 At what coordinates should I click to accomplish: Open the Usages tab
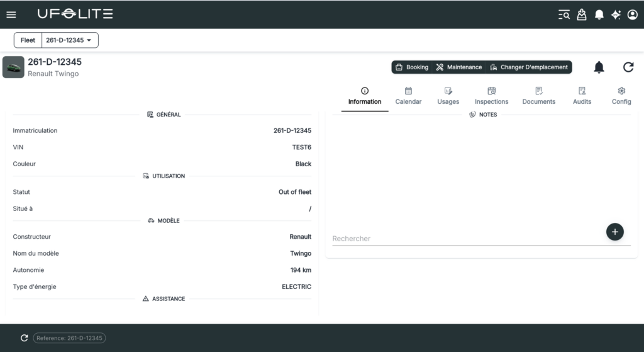pyautogui.click(x=448, y=96)
